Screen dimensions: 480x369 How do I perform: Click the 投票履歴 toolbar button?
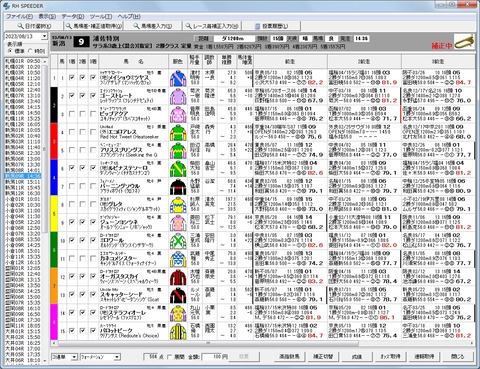pyautogui.click(x=271, y=26)
